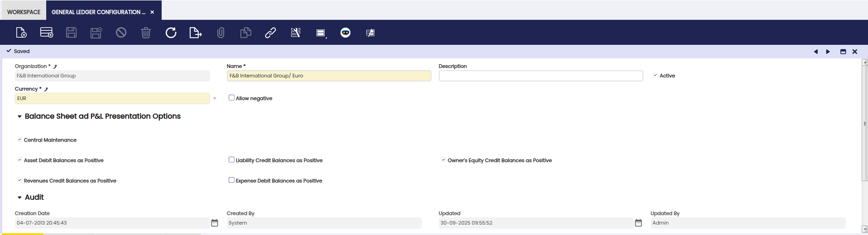Open the Currency dropdown arrow

click(215, 98)
